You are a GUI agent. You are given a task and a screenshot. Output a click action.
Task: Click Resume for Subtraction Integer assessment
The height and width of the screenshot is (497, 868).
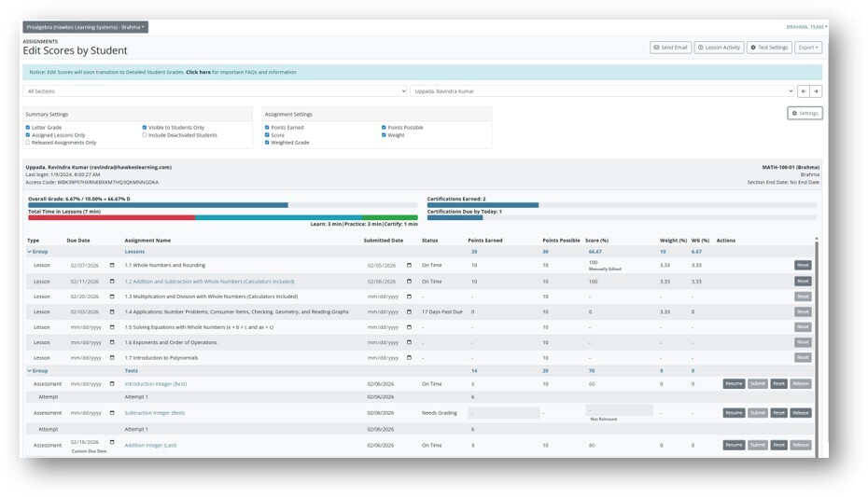coord(734,413)
